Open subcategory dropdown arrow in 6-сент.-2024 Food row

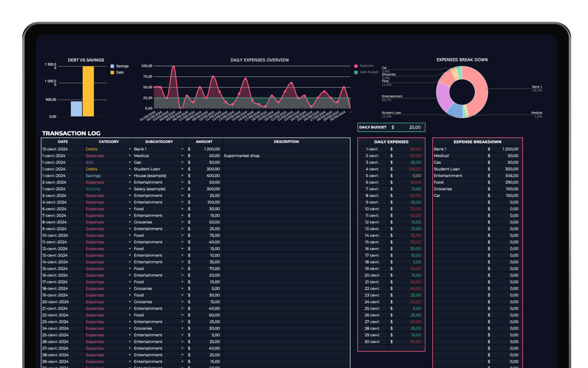pos(182,209)
